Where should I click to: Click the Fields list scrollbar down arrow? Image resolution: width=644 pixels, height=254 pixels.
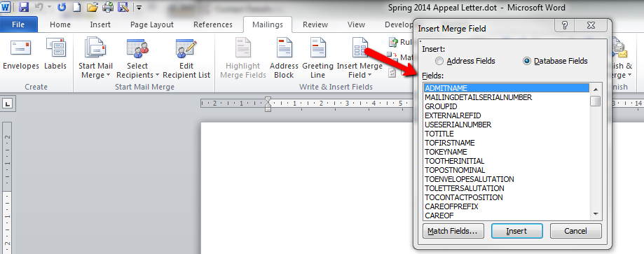(x=596, y=214)
